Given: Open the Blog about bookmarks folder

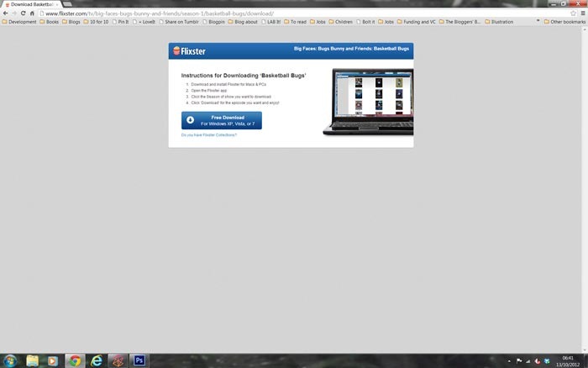Looking at the screenshot, I should 243,22.
